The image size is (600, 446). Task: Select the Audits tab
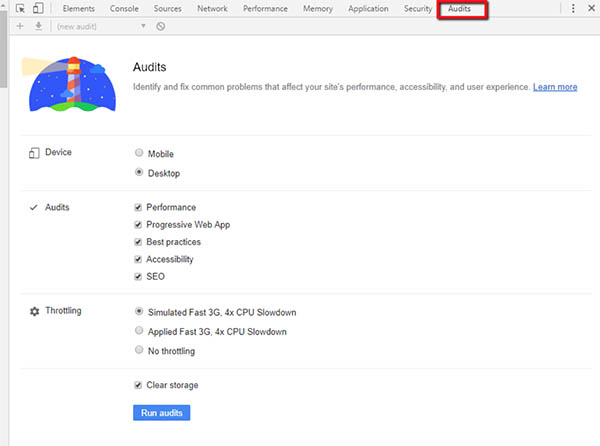[x=460, y=8]
